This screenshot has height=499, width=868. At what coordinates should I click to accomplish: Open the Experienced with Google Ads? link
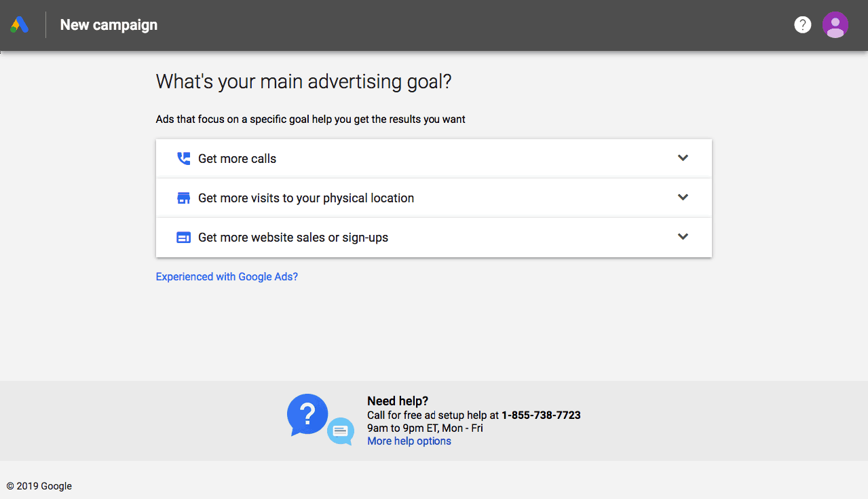pos(227,277)
